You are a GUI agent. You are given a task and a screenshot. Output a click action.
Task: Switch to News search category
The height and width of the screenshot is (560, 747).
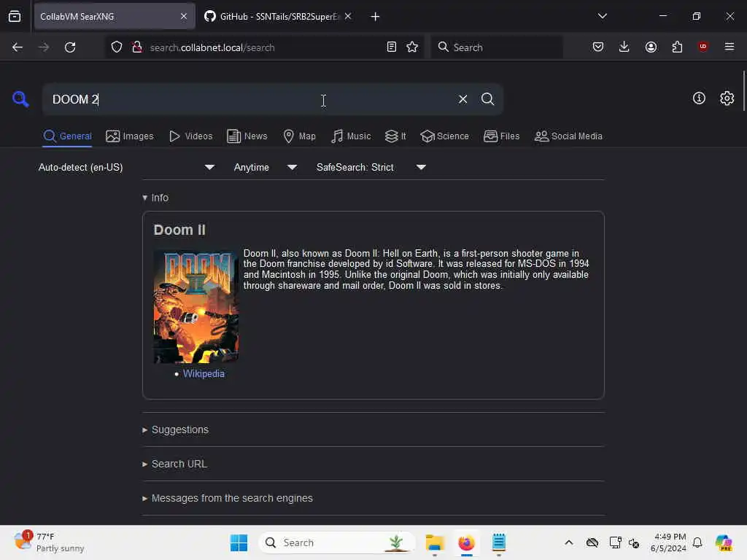(247, 136)
